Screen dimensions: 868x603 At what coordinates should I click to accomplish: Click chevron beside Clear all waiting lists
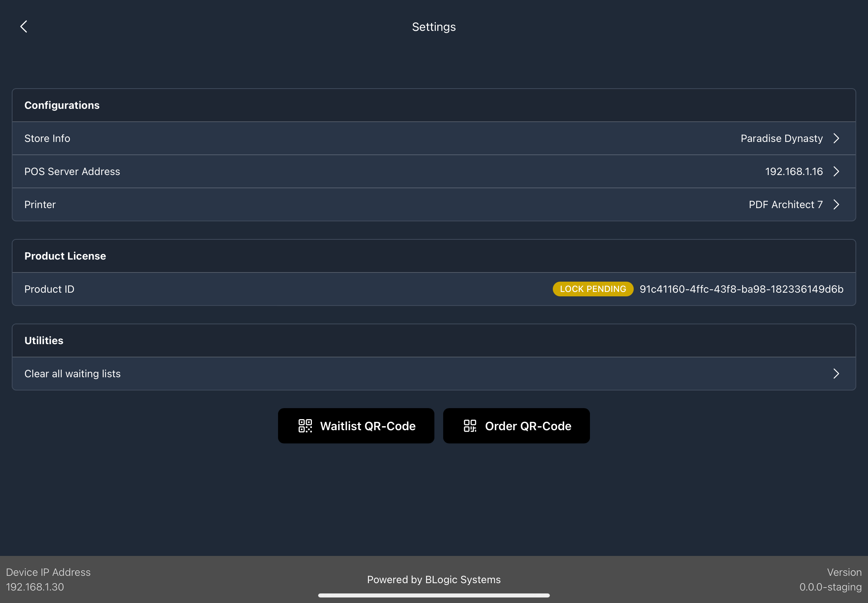tap(836, 374)
